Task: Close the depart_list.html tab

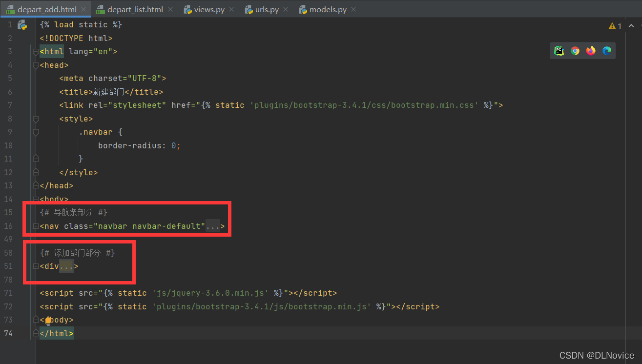Action: [x=170, y=9]
